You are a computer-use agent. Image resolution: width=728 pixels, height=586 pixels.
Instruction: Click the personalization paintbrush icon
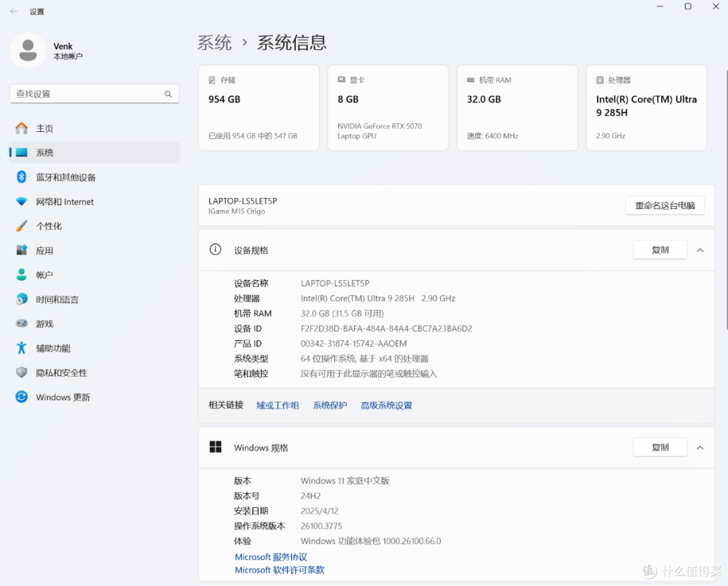coord(22,226)
